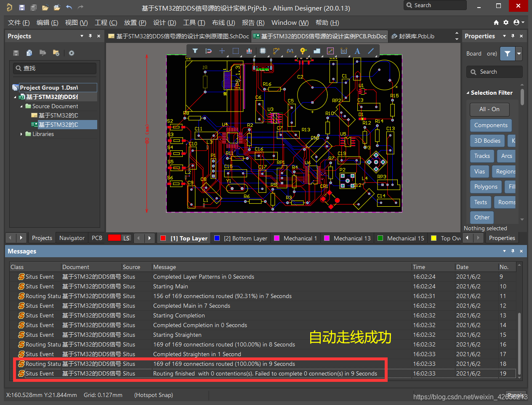The image size is (532, 405).
Task: Click the red current layer color swatch
Action: click(x=114, y=238)
